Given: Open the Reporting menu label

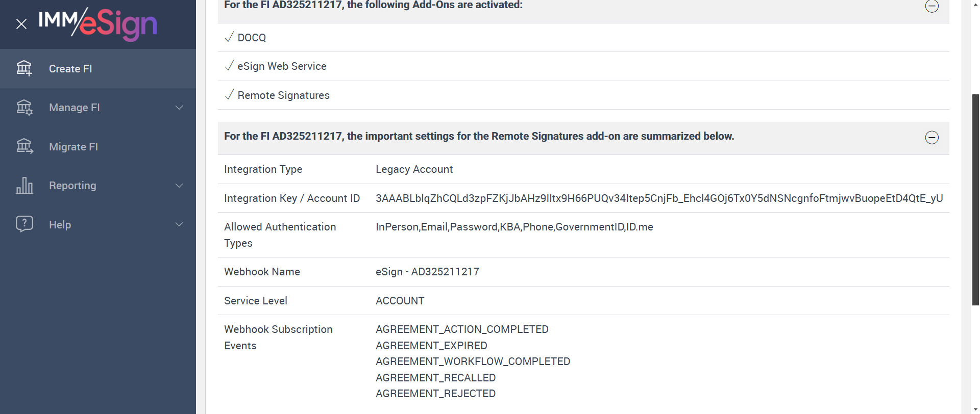Looking at the screenshot, I should (72, 186).
